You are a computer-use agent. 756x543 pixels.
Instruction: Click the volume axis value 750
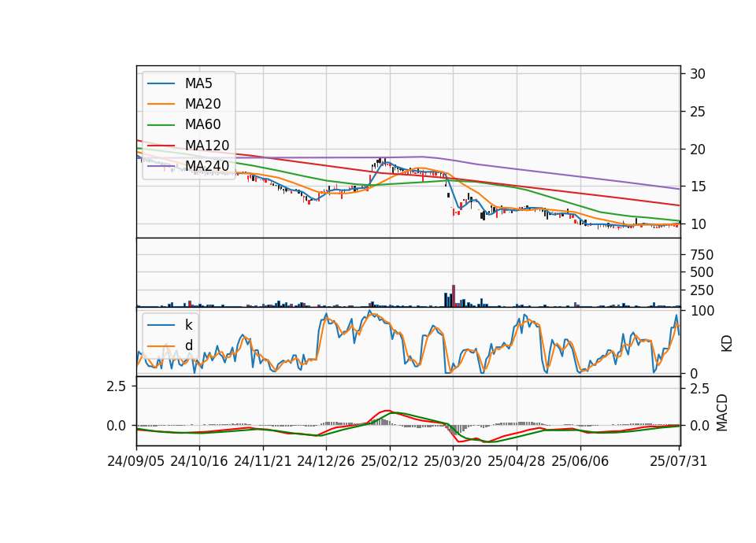pyautogui.click(x=702, y=255)
